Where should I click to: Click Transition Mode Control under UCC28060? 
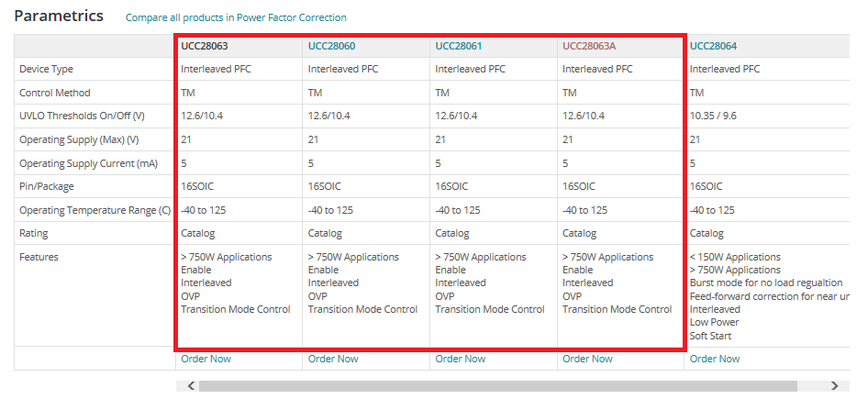click(362, 309)
